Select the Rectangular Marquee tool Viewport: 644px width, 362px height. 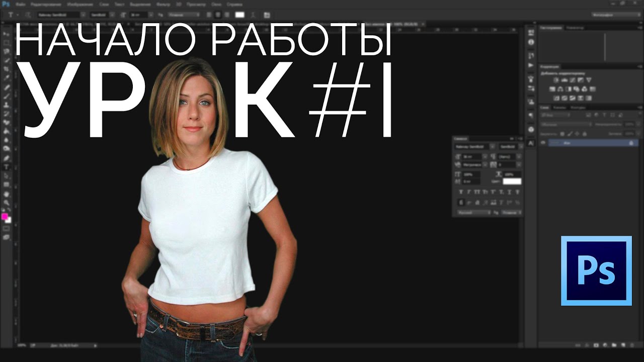coord(7,43)
